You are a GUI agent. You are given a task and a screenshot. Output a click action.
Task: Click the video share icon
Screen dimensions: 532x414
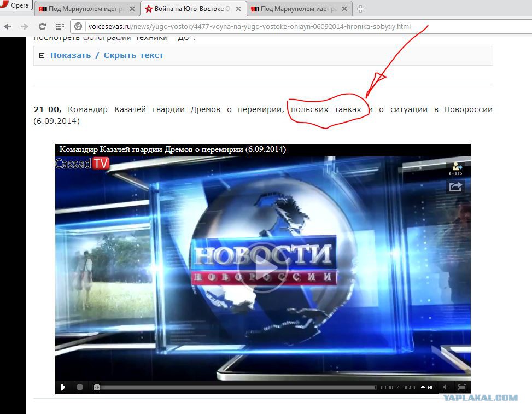(x=455, y=186)
